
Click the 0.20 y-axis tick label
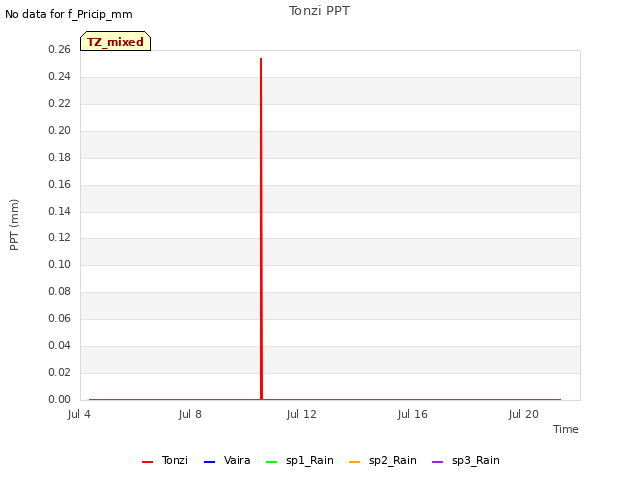pos(60,130)
